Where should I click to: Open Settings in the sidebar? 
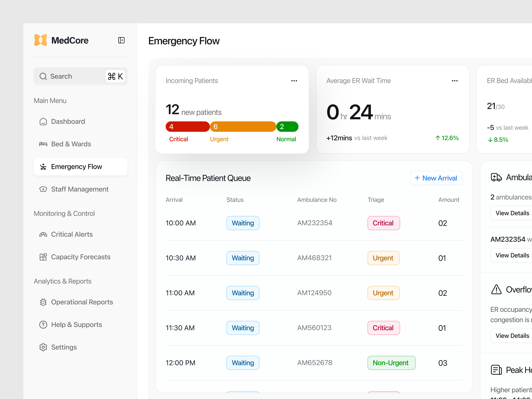81,347
